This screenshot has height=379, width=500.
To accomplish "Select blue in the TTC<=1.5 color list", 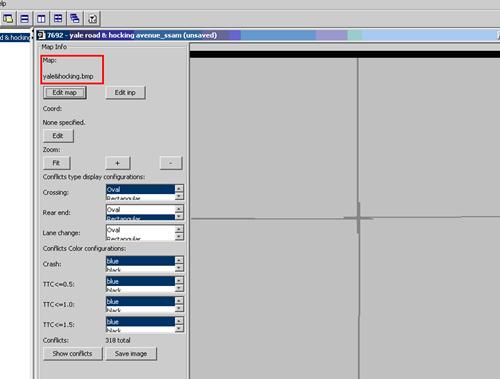I will point(140,322).
